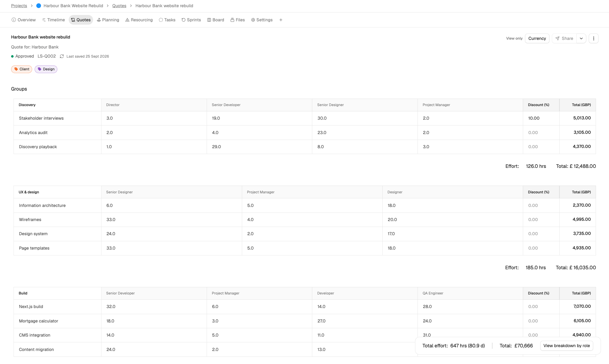Switch to the Timeline tab

coord(53,20)
